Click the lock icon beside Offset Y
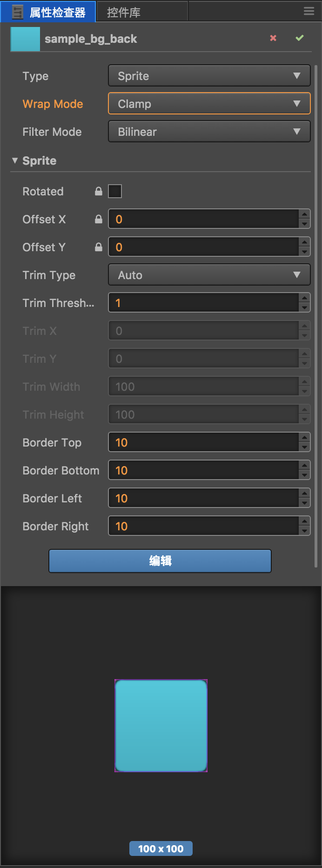 (99, 247)
